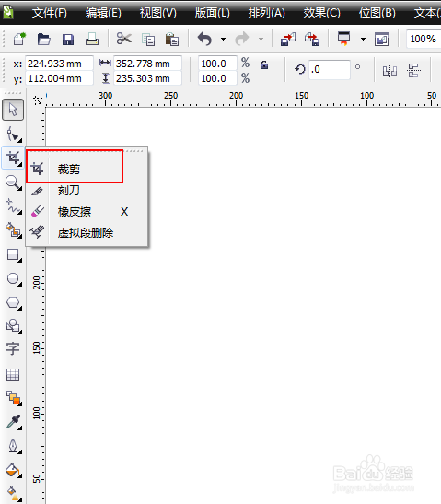Open a file with the folder icon

point(43,40)
